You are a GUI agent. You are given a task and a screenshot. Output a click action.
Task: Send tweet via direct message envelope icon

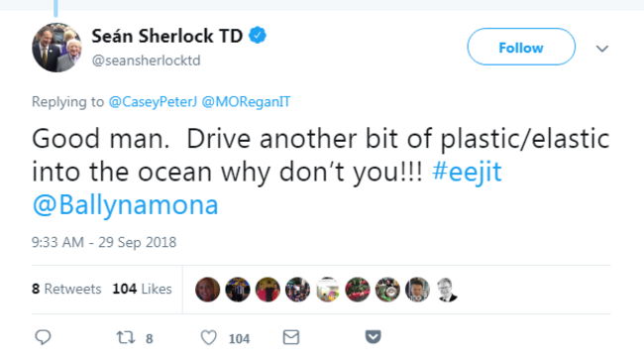click(291, 337)
